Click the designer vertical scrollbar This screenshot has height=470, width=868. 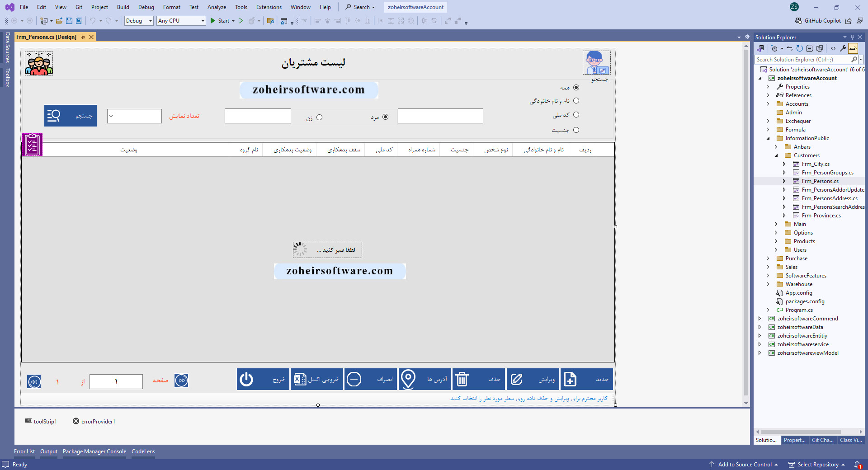click(x=746, y=226)
